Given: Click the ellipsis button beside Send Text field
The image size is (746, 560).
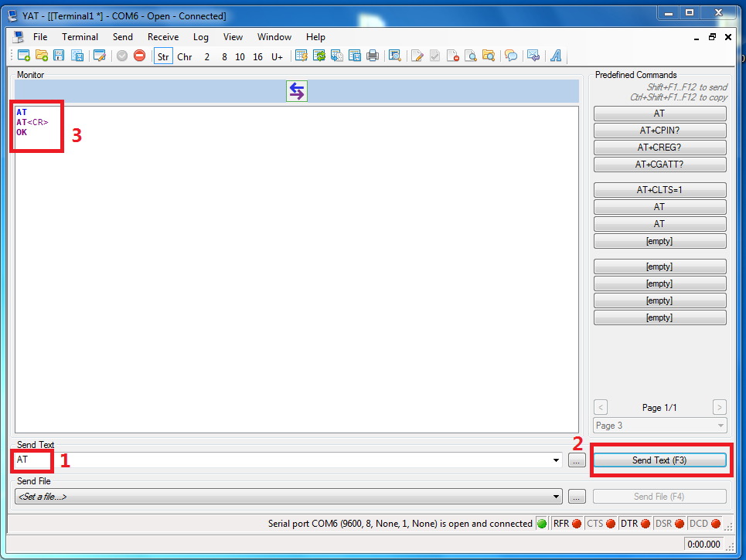Looking at the screenshot, I should [577, 460].
